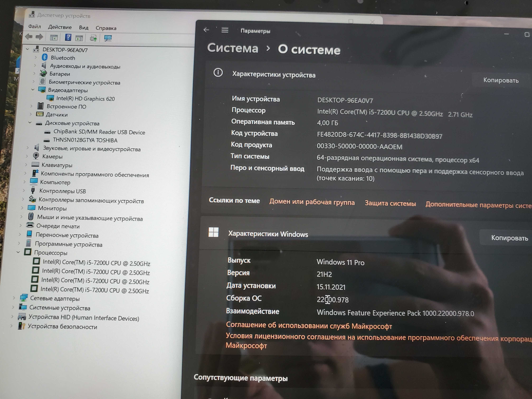Click the Help question-mark toolbar icon
Screen dimensions: 532x399
click(68, 37)
